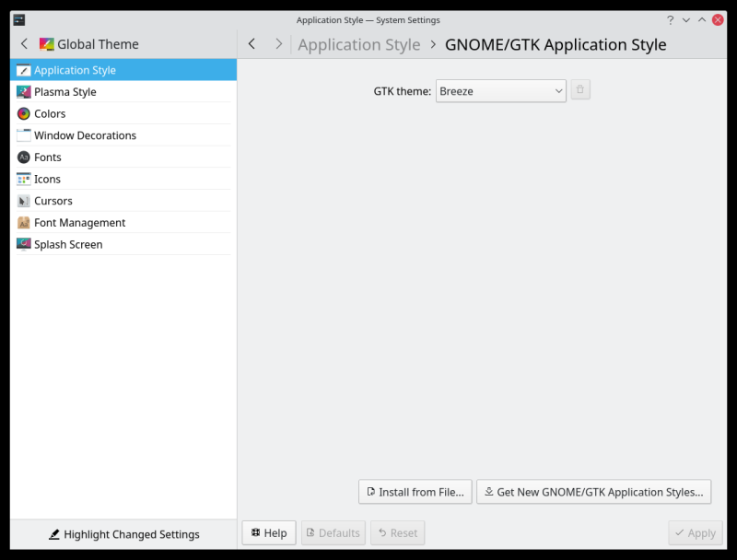Open the GTK theme dropdown
This screenshot has width=737, height=560.
(x=500, y=91)
